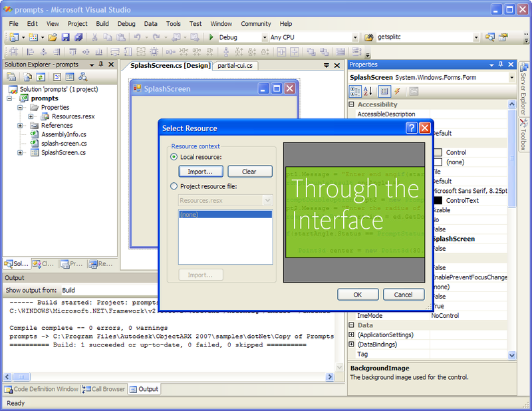This screenshot has width=532, height=411.
Task: Switch Properties panel to Categorized view icon
Action: 355,91
